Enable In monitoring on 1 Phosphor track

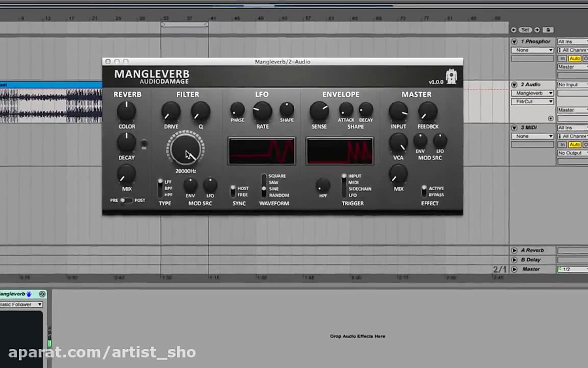pyautogui.click(x=562, y=59)
